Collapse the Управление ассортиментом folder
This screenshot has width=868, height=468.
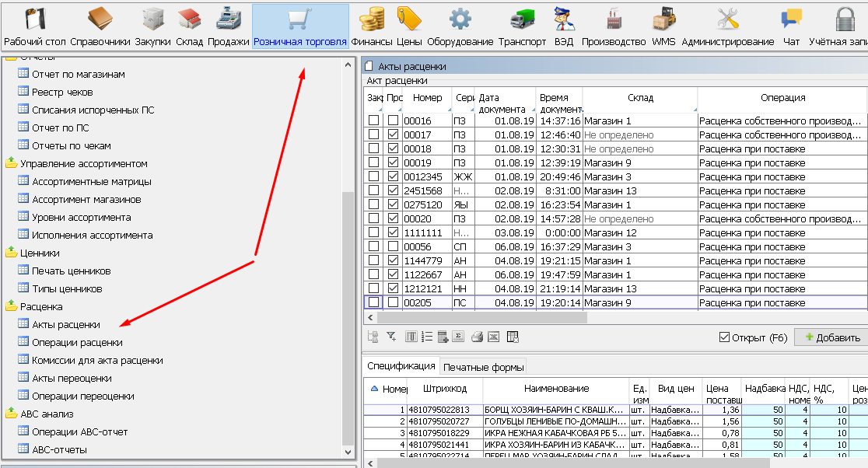coord(12,164)
